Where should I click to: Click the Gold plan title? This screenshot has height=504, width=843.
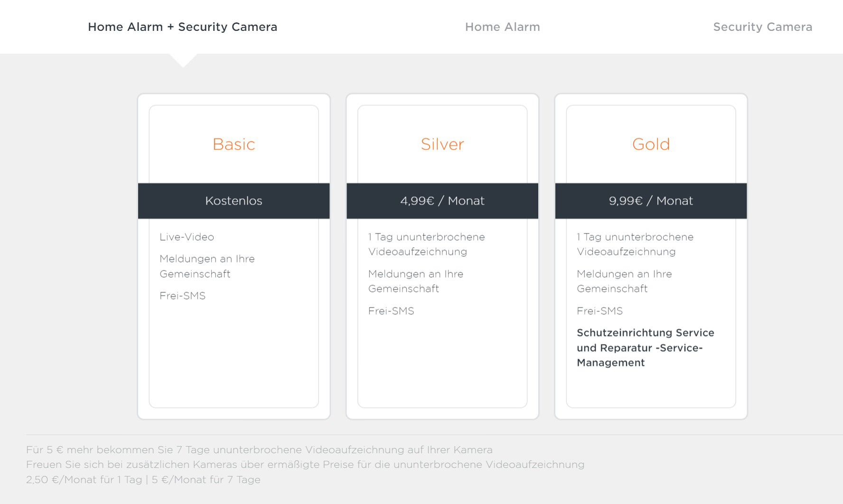click(651, 144)
